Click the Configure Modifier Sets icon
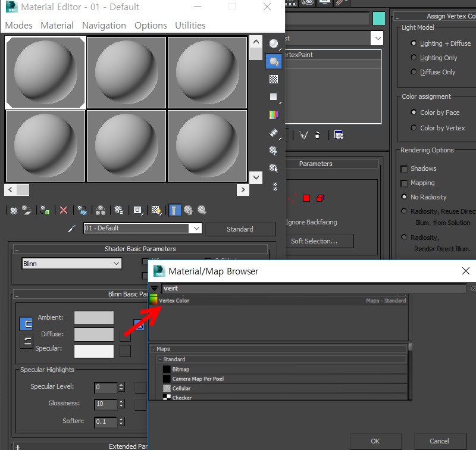Image resolution: width=476 pixels, height=450 pixels. 339,135
